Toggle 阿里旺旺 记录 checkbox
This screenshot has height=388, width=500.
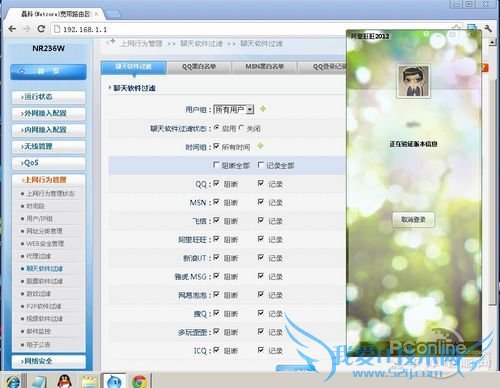261,239
